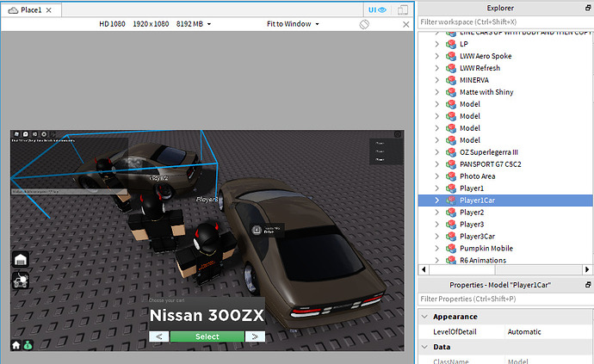The image size is (594, 364).
Task: Select the LWW Refresh tree item
Action: [480, 68]
